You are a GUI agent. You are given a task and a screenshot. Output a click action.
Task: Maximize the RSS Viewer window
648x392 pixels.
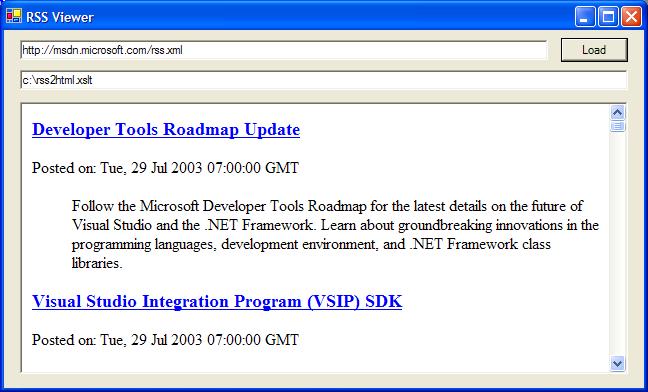608,17
